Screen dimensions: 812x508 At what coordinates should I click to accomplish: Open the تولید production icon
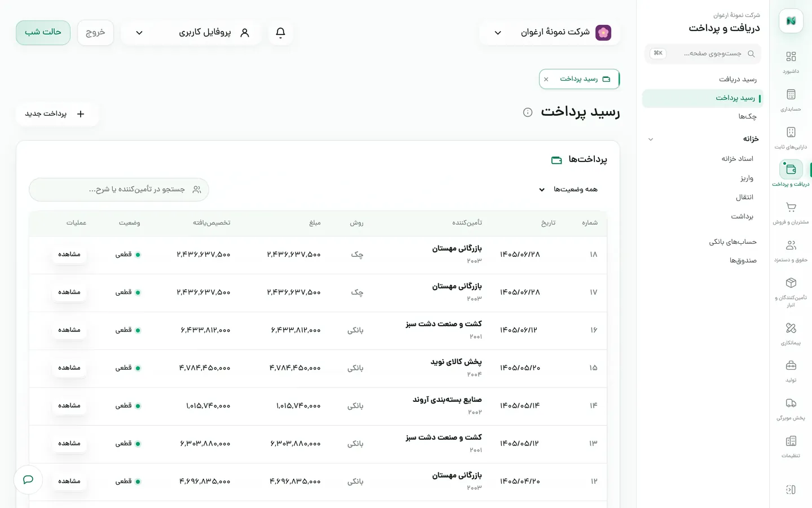click(791, 365)
